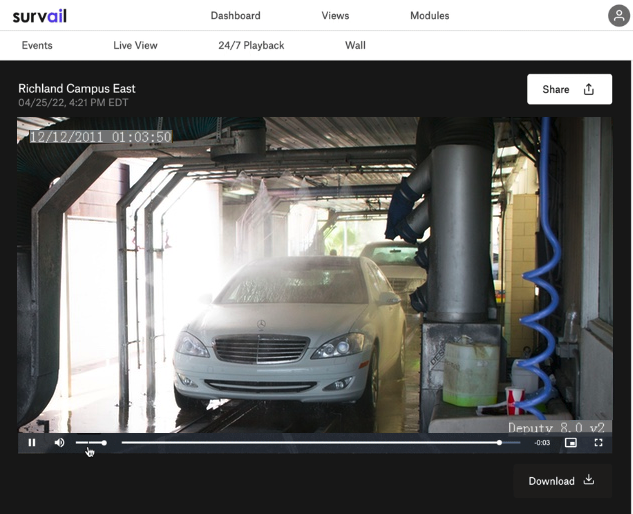Switch to the 24/7 Playback tab
The width and height of the screenshot is (633, 514).
tap(251, 45)
